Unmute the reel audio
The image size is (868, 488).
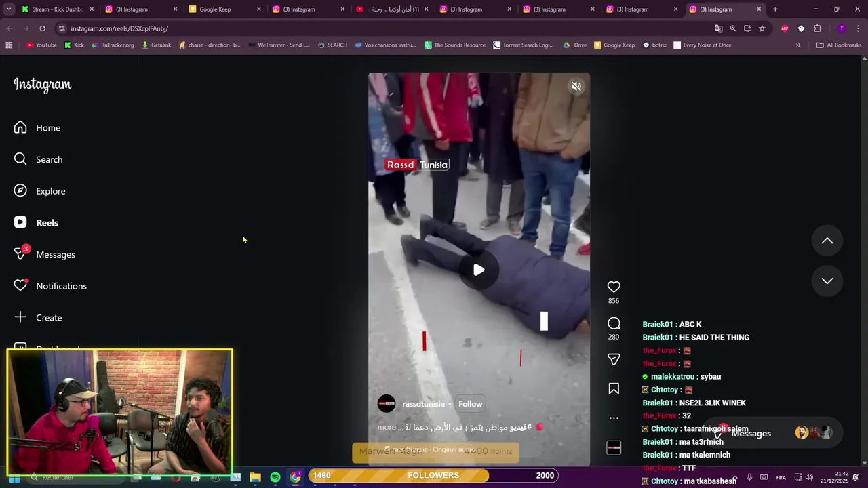point(576,87)
